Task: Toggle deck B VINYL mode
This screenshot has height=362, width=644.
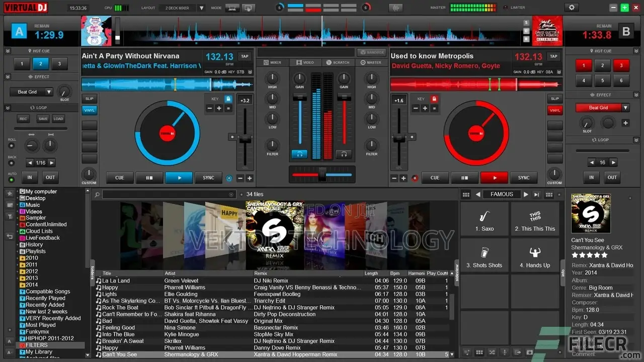Action: (x=555, y=110)
